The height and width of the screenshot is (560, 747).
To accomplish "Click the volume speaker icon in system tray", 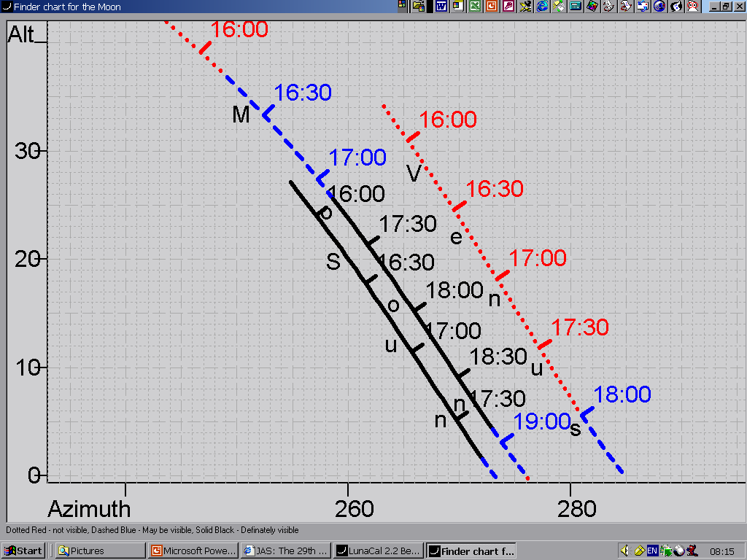I will click(624, 551).
